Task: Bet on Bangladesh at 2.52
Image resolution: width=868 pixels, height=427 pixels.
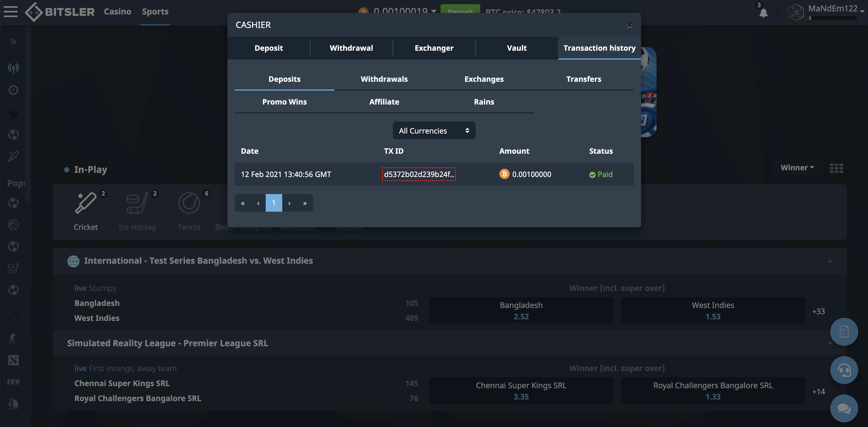Action: click(x=521, y=311)
